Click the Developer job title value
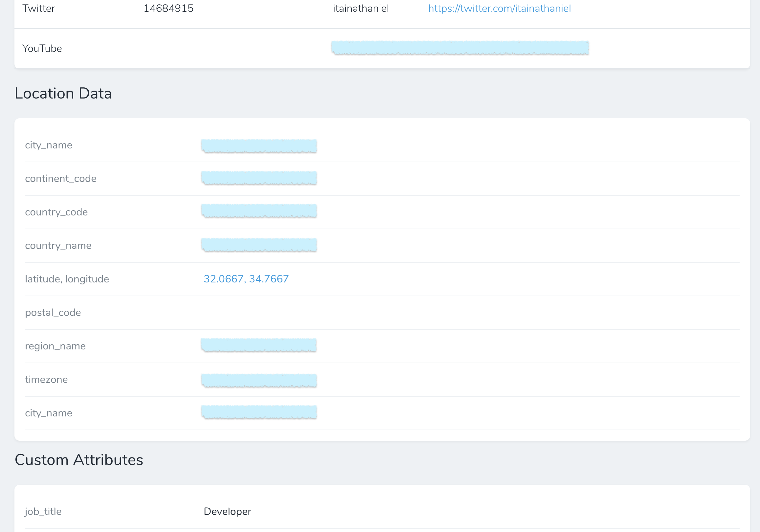 [227, 511]
